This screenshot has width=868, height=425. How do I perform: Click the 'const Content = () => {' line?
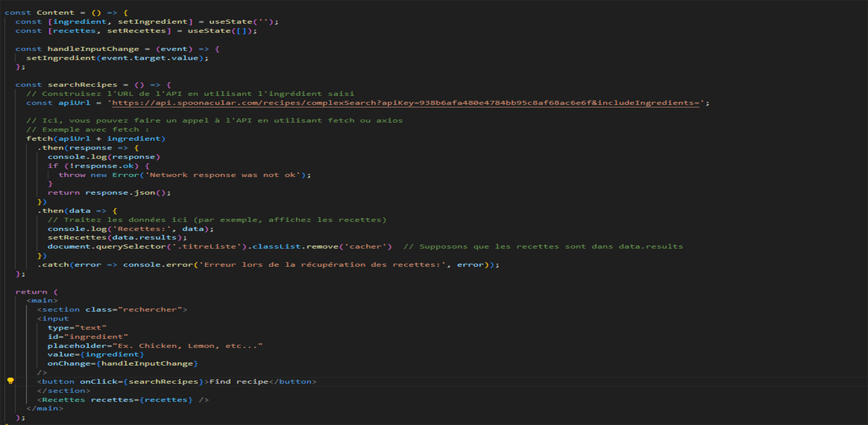(x=66, y=13)
